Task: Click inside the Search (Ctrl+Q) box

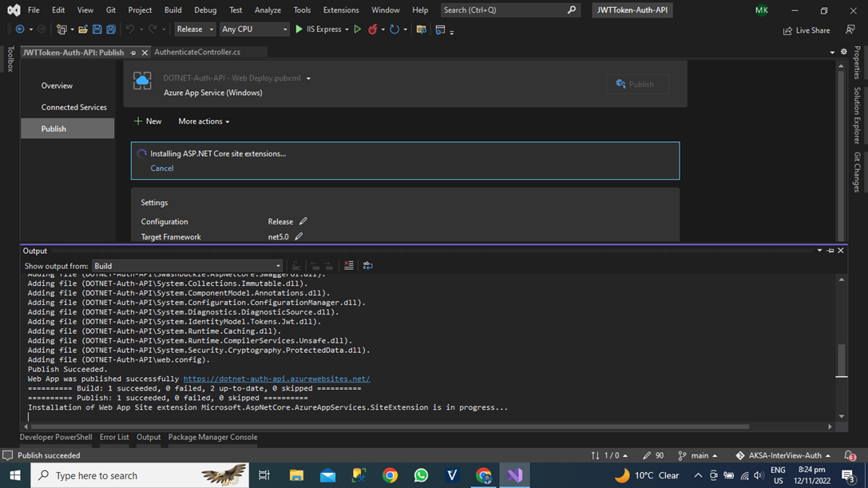Action: click(x=503, y=10)
